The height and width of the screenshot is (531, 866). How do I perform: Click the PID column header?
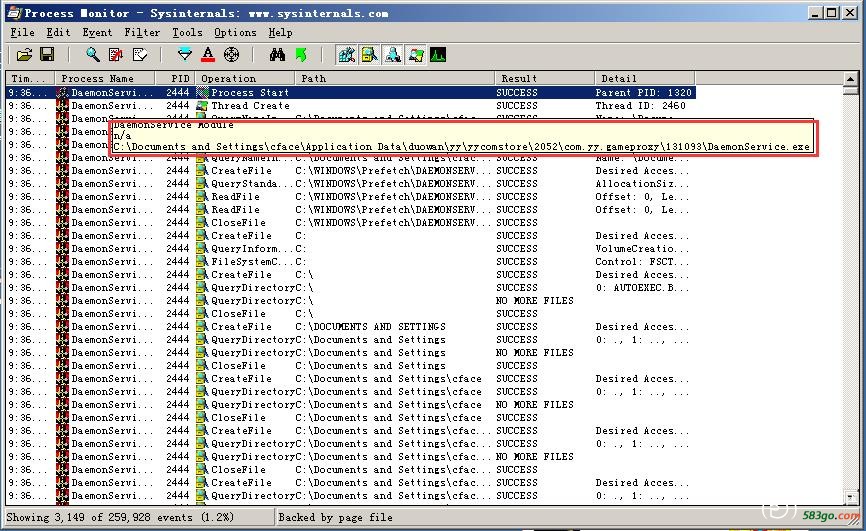[x=175, y=78]
